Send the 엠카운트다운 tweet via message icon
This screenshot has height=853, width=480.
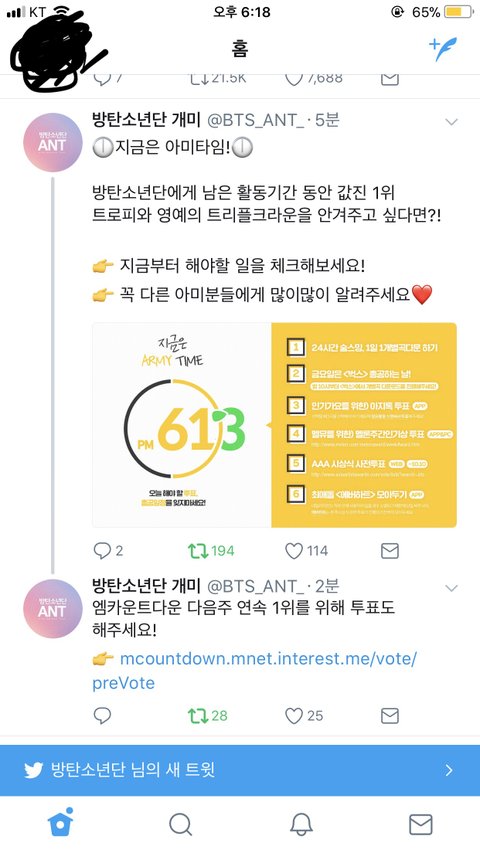point(390,715)
